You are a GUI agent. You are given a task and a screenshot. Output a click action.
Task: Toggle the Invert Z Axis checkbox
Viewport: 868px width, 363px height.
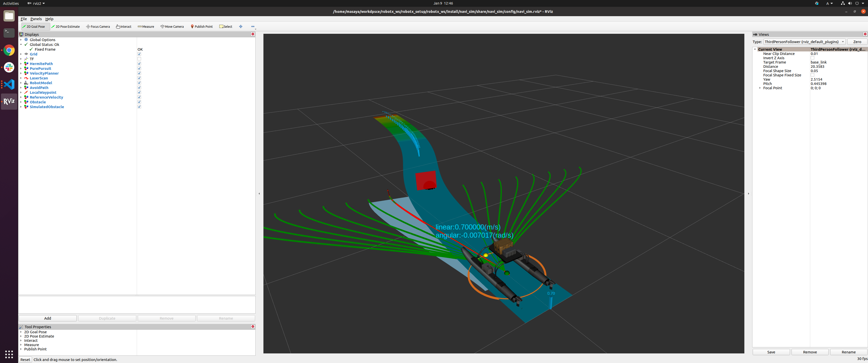[812, 58]
